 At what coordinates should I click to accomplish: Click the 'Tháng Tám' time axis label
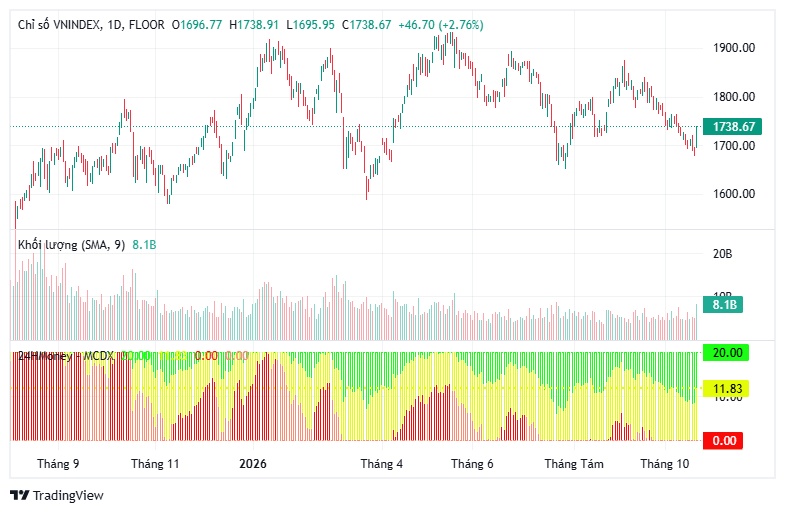click(574, 464)
